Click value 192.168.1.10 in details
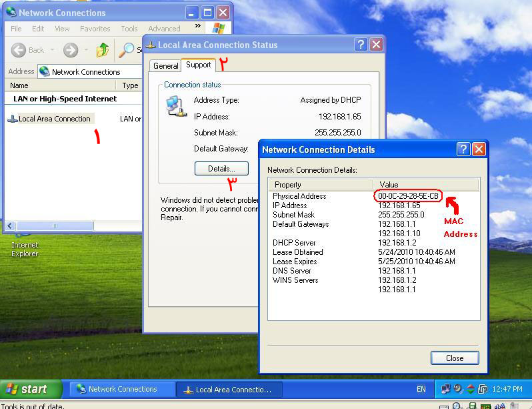 click(x=399, y=234)
